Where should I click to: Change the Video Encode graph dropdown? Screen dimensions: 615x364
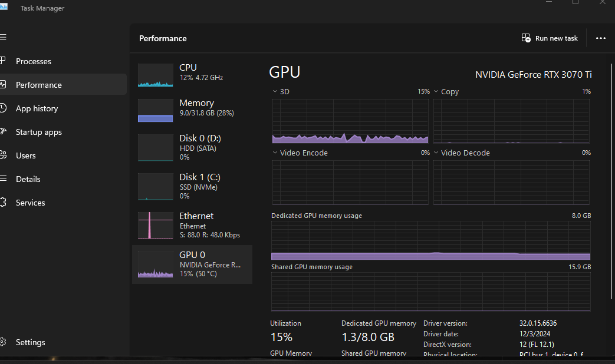pos(275,153)
